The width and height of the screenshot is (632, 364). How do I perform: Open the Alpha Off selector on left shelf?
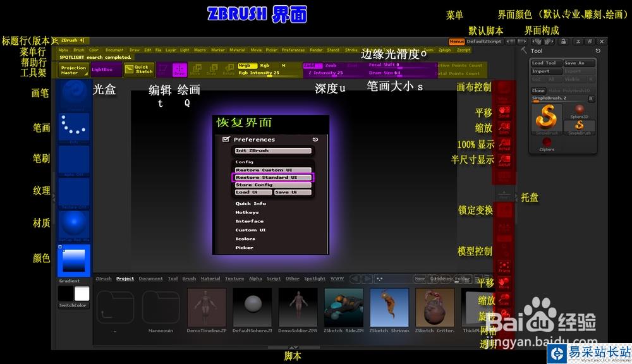(x=74, y=161)
